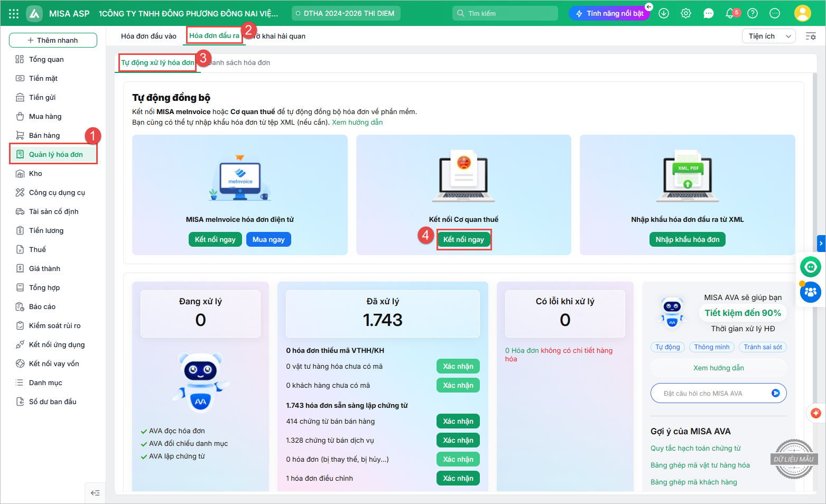This screenshot has height=504, width=826.
Task: Switch to Hóa đơn đầu ra tab
Action: (214, 35)
